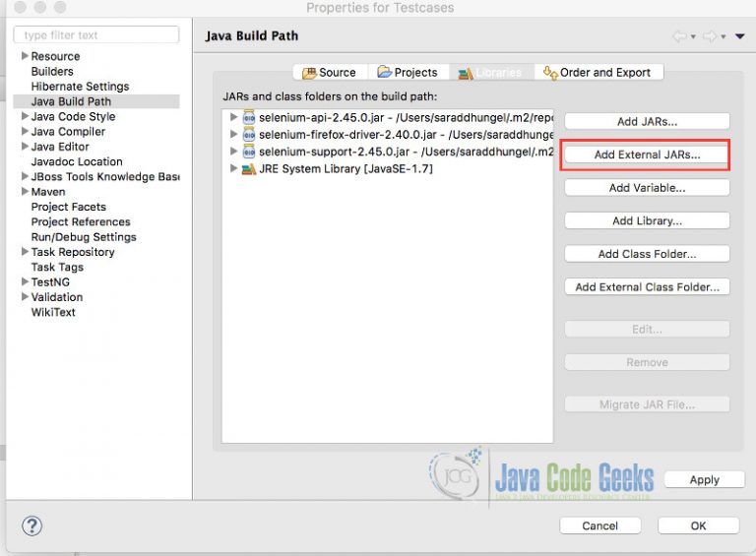Select Java Build Path in the tree
This screenshot has height=556, width=756.
[71, 101]
